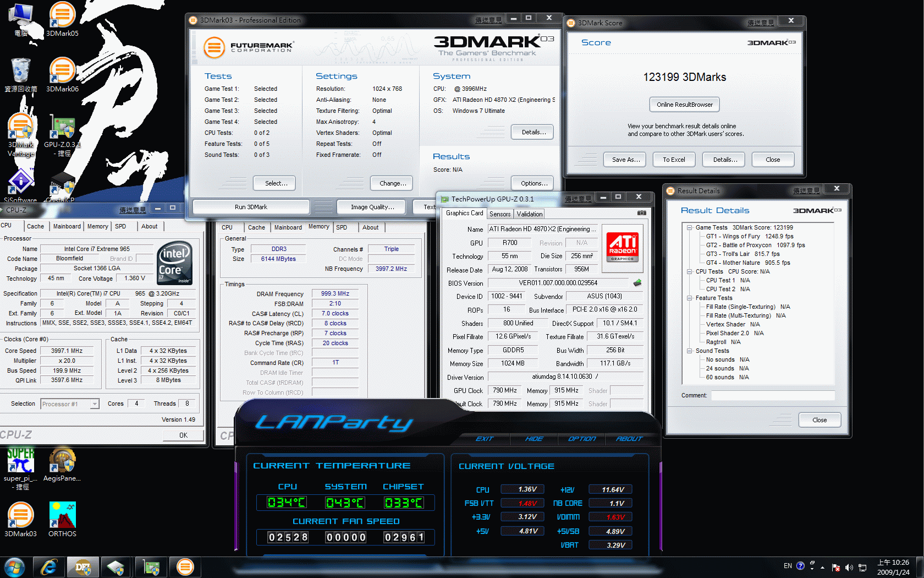The width and height of the screenshot is (924, 578).
Task: Open the Windows Start menu orb
Action: (14, 567)
